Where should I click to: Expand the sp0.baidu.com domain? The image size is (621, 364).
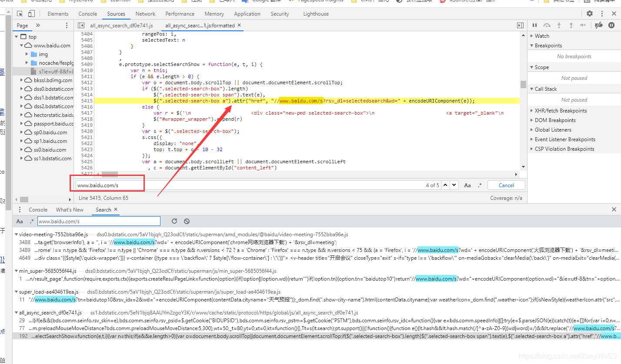coord(22,132)
